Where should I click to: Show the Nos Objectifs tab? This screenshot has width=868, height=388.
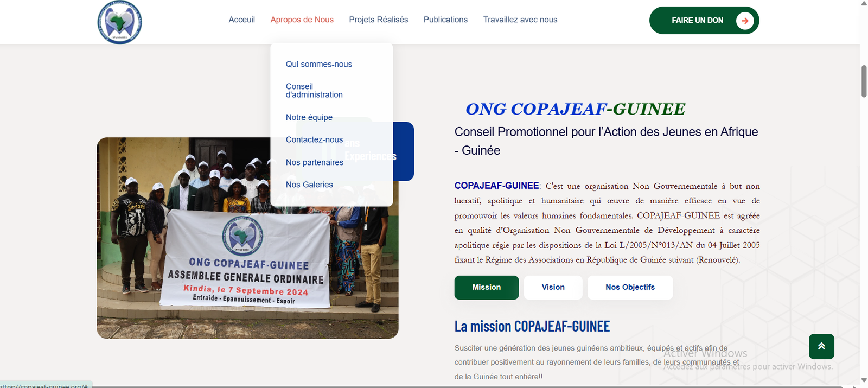point(630,288)
